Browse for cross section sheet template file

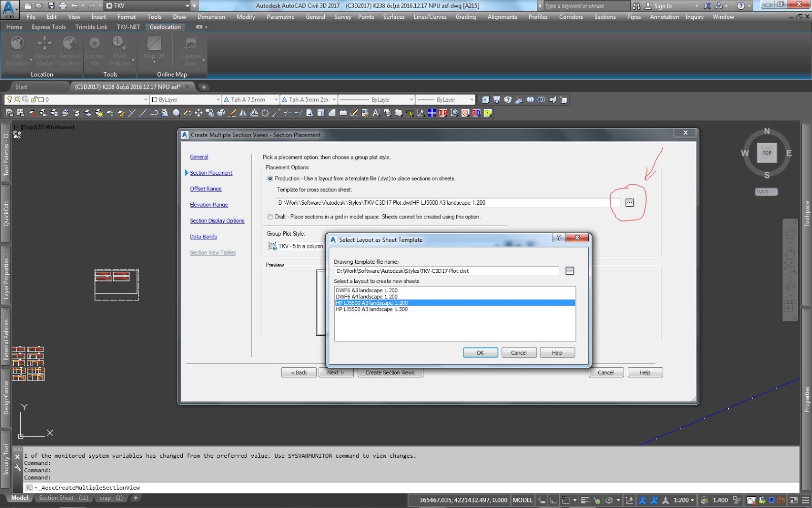click(630, 203)
